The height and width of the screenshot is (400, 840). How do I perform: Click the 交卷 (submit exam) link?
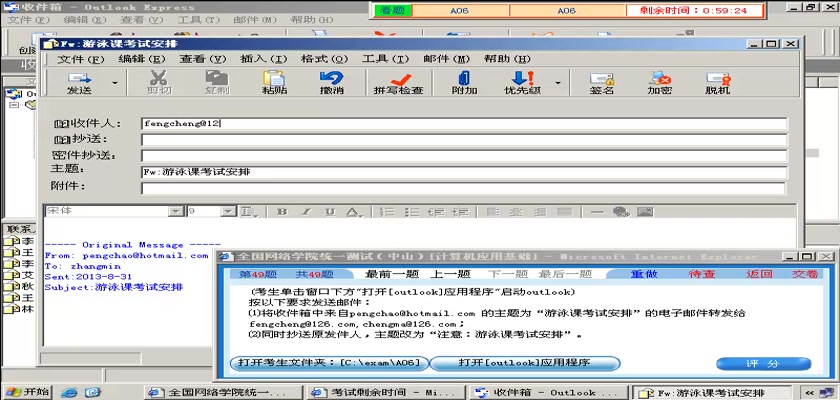[x=806, y=274]
